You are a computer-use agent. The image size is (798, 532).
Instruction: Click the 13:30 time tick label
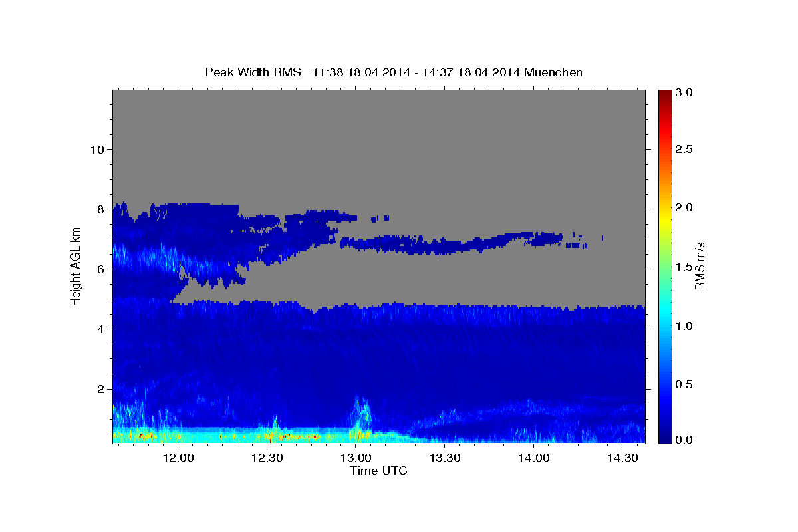445,458
